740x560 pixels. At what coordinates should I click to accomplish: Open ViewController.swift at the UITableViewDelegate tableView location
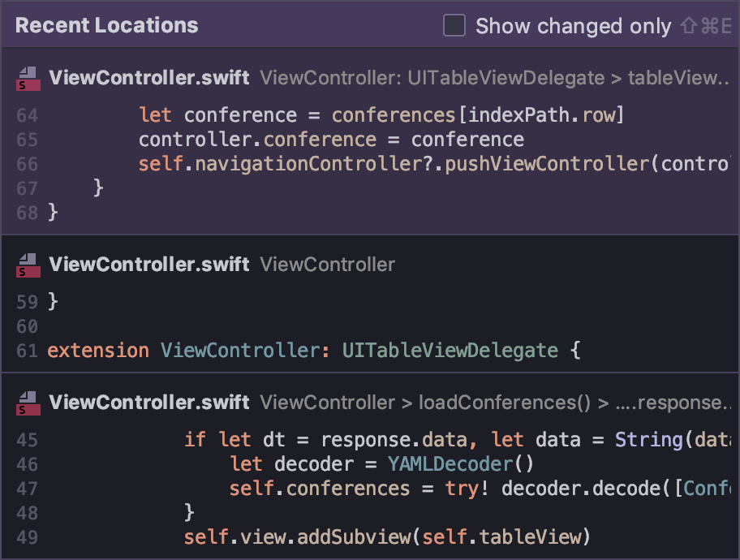(x=149, y=78)
